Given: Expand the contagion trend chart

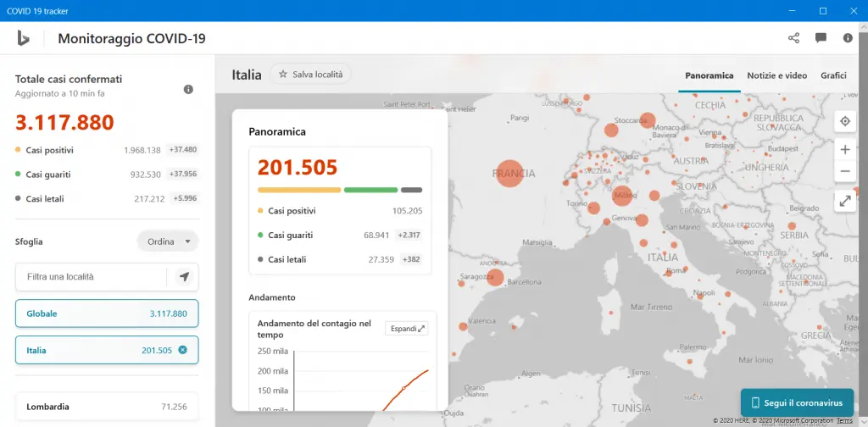Looking at the screenshot, I should pos(406,329).
